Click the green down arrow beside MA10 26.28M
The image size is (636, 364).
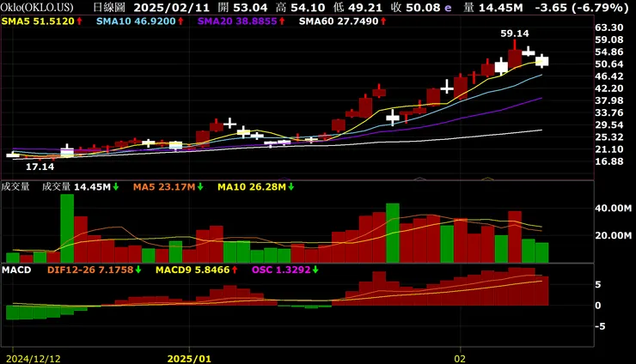click(x=290, y=187)
